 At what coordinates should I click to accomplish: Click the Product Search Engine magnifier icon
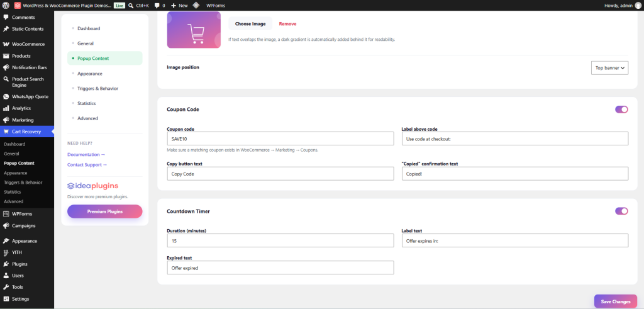[x=6, y=79]
